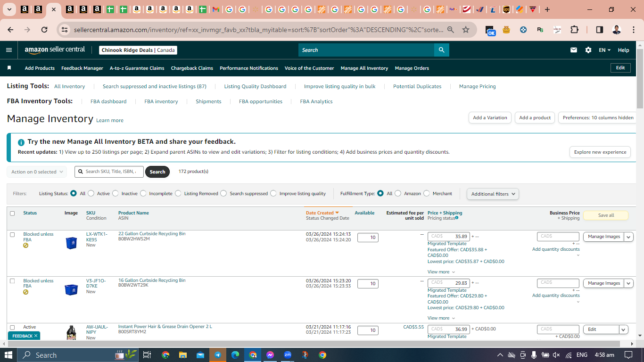Open Task View on the taskbar
This screenshot has height=362, width=644.
(x=147, y=355)
